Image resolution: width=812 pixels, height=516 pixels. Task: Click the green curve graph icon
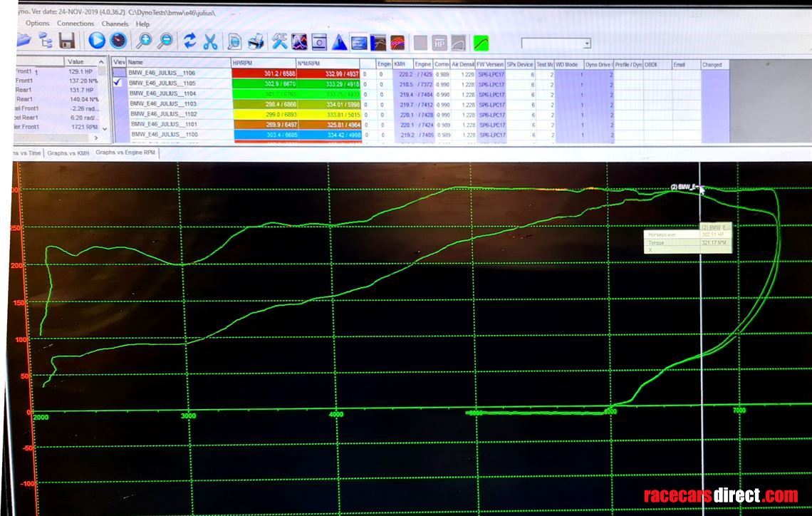(x=482, y=43)
